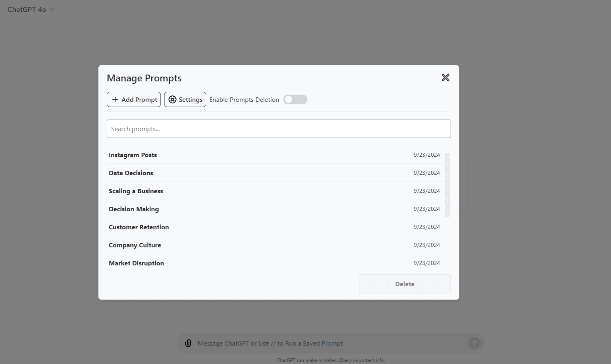This screenshot has height=364, width=611.
Task: Select the Data Decisions prompt
Action: coord(131,173)
